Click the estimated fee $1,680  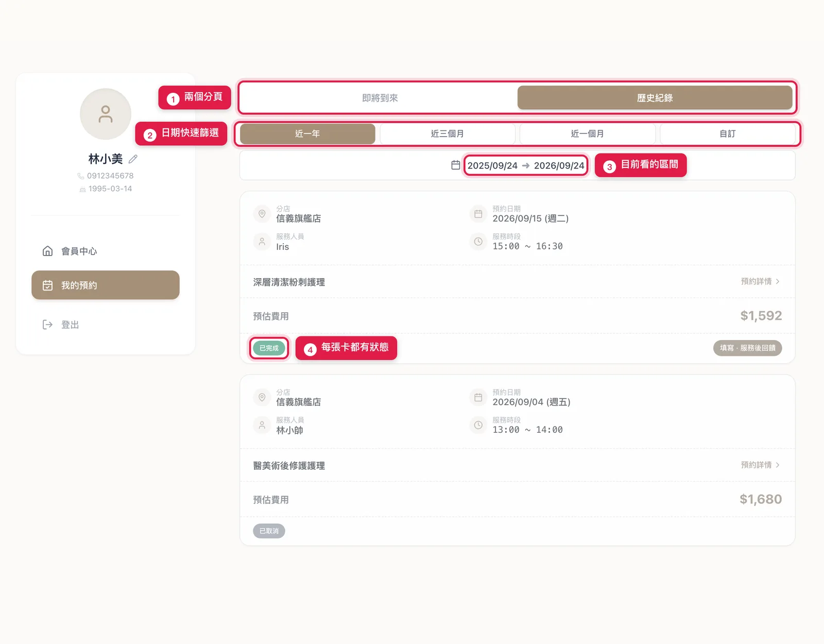point(761,499)
